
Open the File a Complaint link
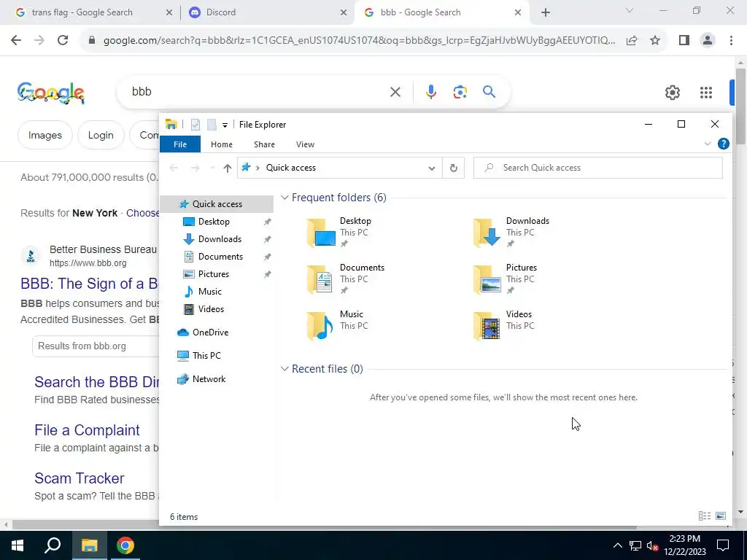pyautogui.click(x=87, y=430)
